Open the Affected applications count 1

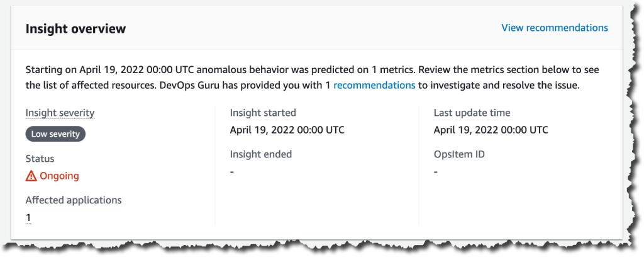[28, 217]
